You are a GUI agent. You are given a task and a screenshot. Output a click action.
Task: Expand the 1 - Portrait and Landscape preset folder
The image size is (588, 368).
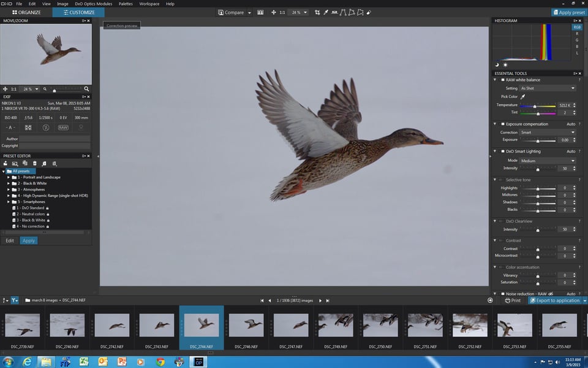click(x=9, y=177)
